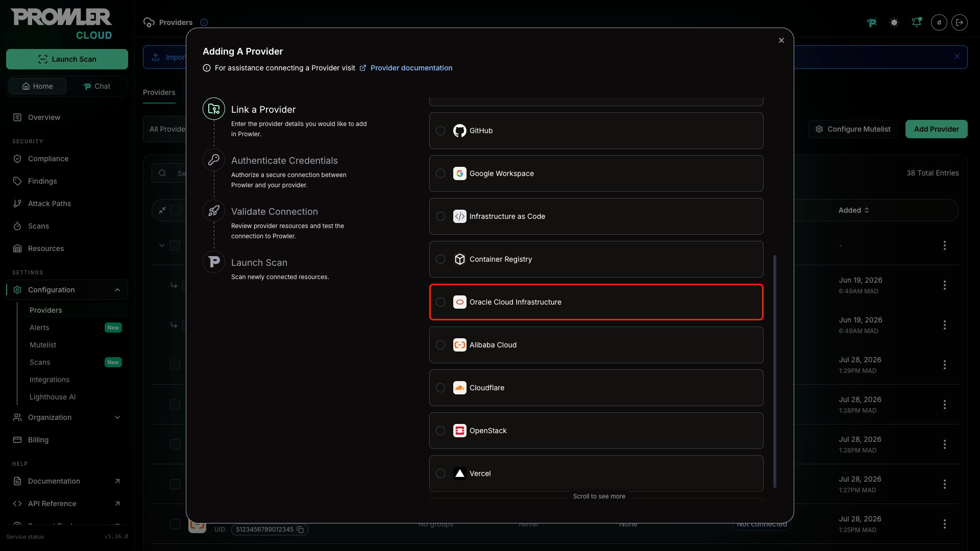Image resolution: width=980 pixels, height=551 pixels.
Task: Copy the UID 5123456789012345
Action: 300,530
